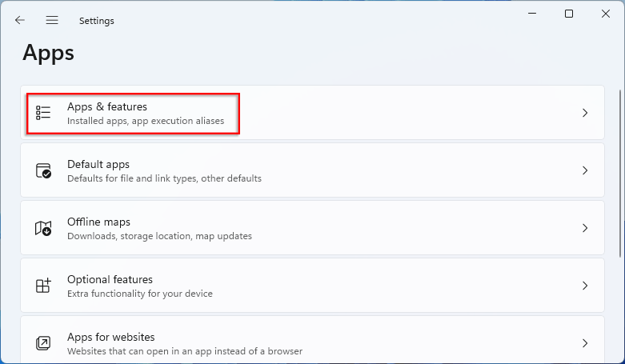Click the Default apps icon
The height and width of the screenshot is (364, 625).
[x=43, y=170]
